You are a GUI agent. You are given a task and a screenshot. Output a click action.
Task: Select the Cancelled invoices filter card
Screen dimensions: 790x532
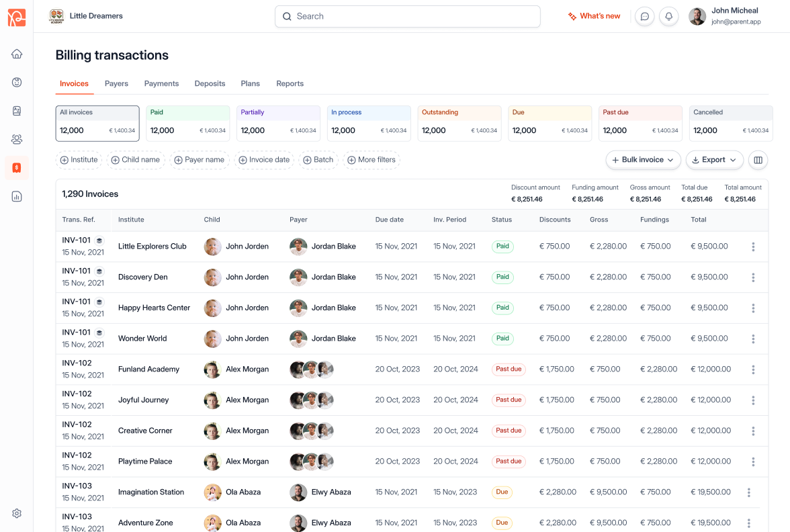[730, 123]
